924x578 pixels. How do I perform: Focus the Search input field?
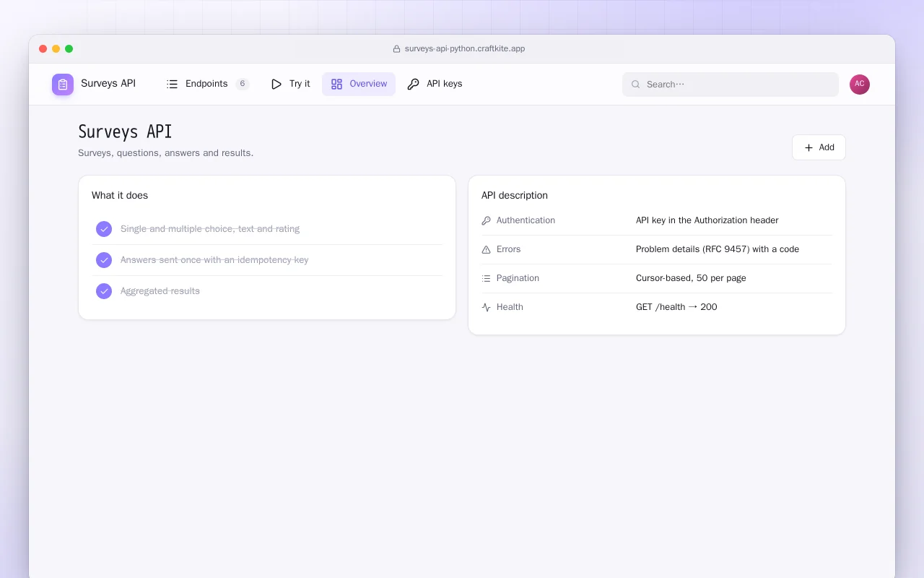click(731, 85)
